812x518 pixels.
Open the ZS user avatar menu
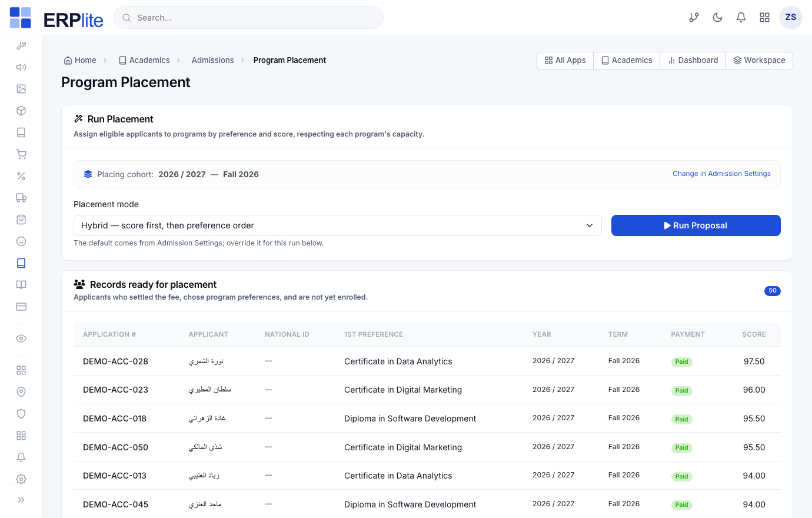(x=791, y=18)
